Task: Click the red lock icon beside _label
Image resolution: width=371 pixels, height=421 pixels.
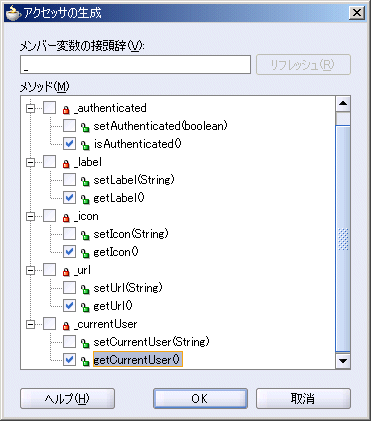Action: 66,163
